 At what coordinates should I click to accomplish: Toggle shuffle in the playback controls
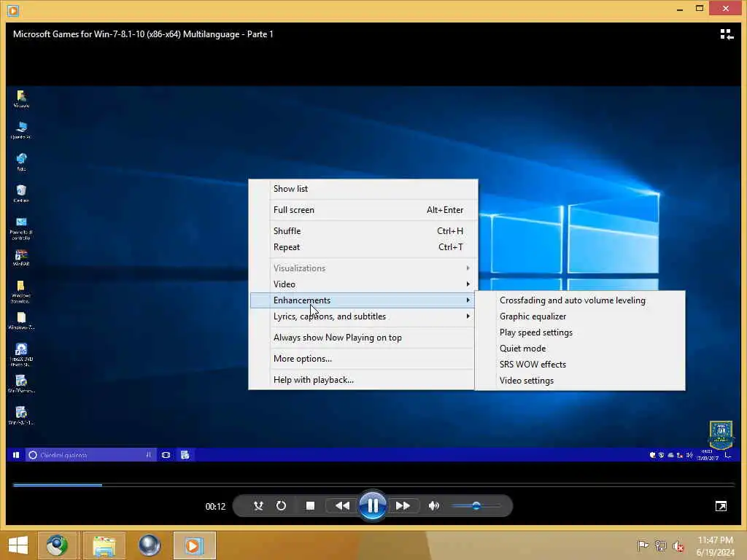tap(258, 506)
